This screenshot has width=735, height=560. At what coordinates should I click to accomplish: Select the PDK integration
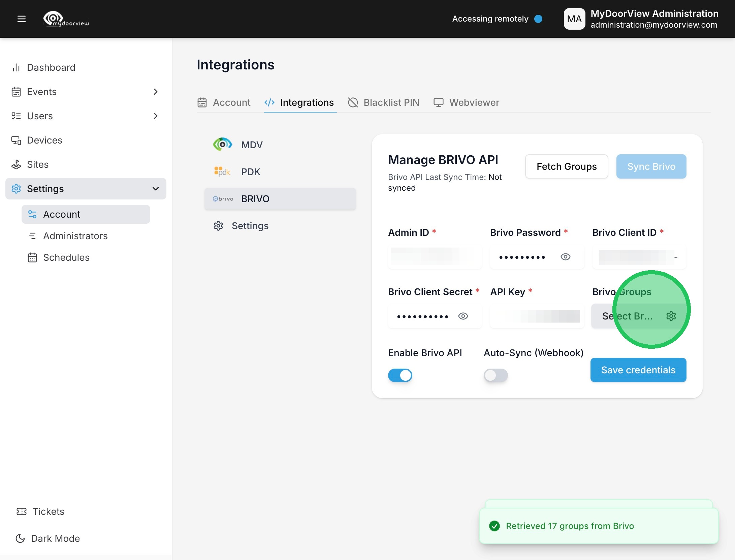coord(250,172)
